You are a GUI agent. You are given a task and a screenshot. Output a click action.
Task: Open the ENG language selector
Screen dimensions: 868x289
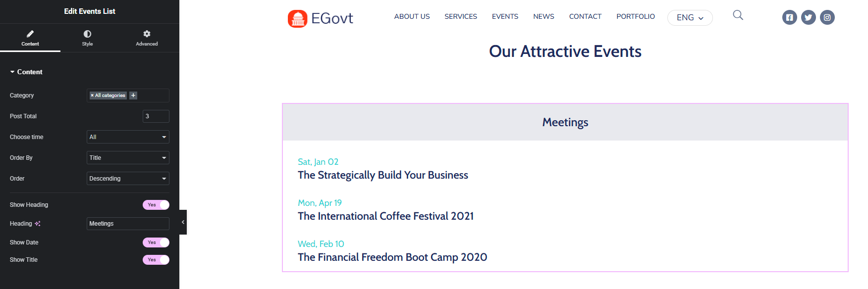click(x=690, y=18)
